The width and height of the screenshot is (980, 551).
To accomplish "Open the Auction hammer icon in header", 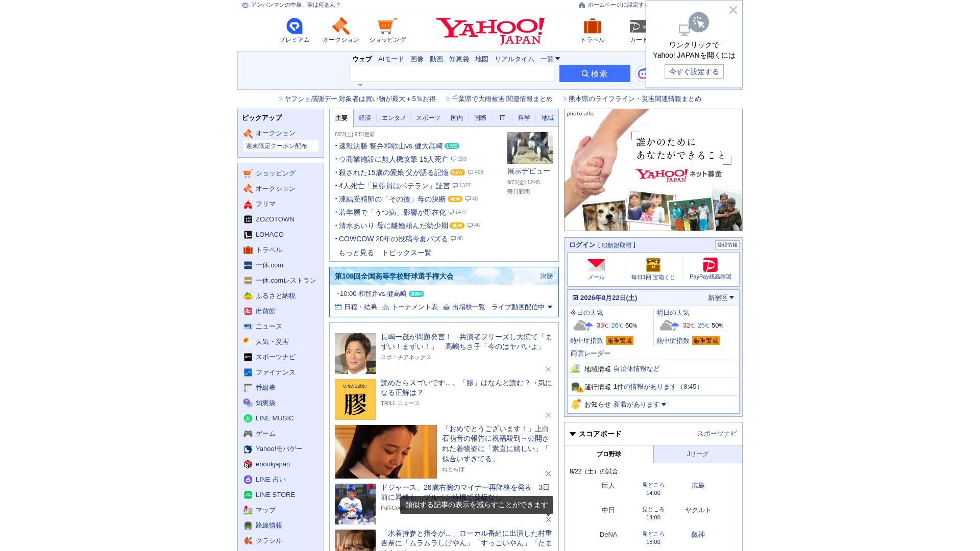I will click(x=340, y=31).
